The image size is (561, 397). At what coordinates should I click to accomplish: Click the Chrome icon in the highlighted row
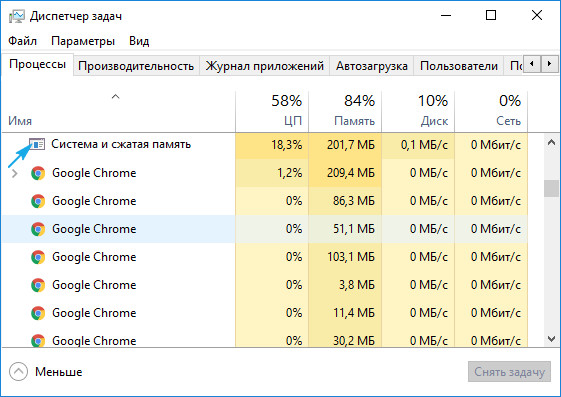38,229
